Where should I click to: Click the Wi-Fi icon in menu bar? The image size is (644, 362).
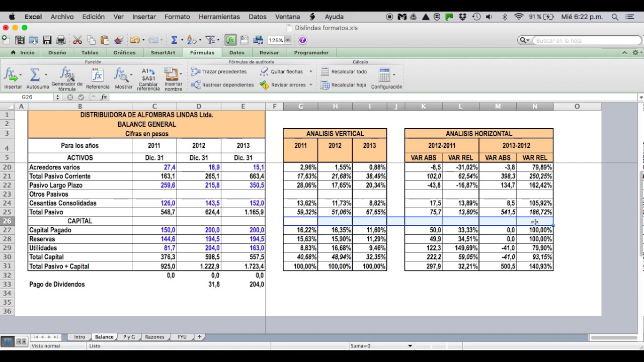(519, 17)
